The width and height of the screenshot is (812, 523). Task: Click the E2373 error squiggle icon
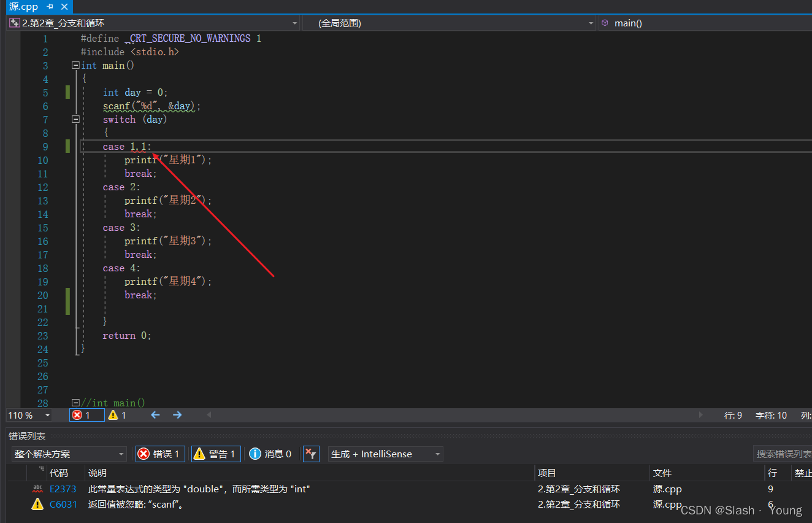click(37, 489)
